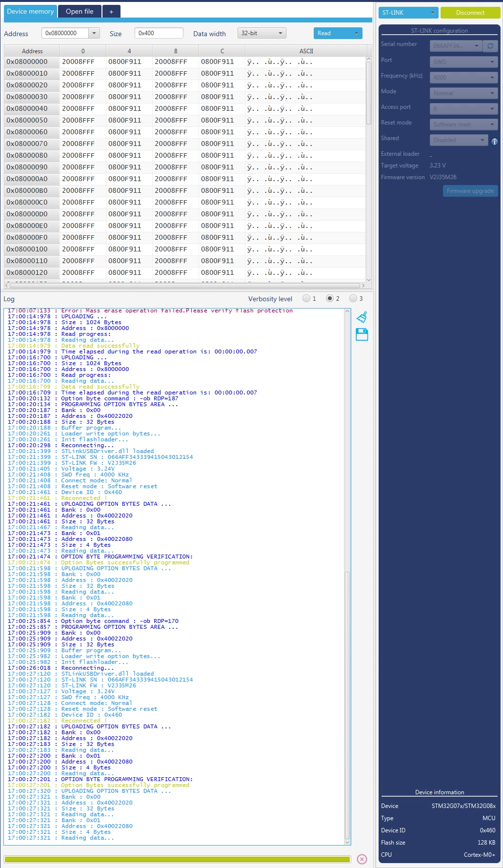Open the Frequency 4000 kHz dropdown
The image size is (503, 868).
tap(463, 78)
